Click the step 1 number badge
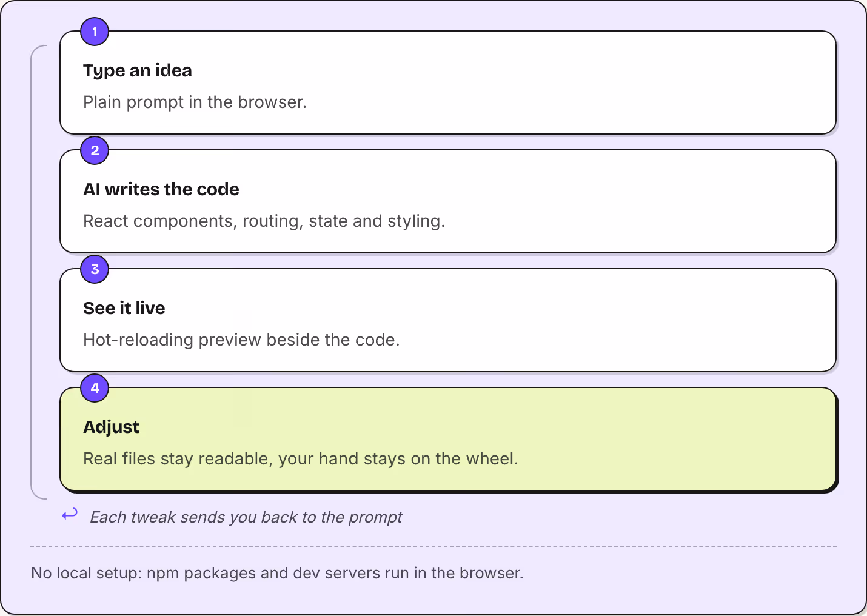 pyautogui.click(x=95, y=32)
